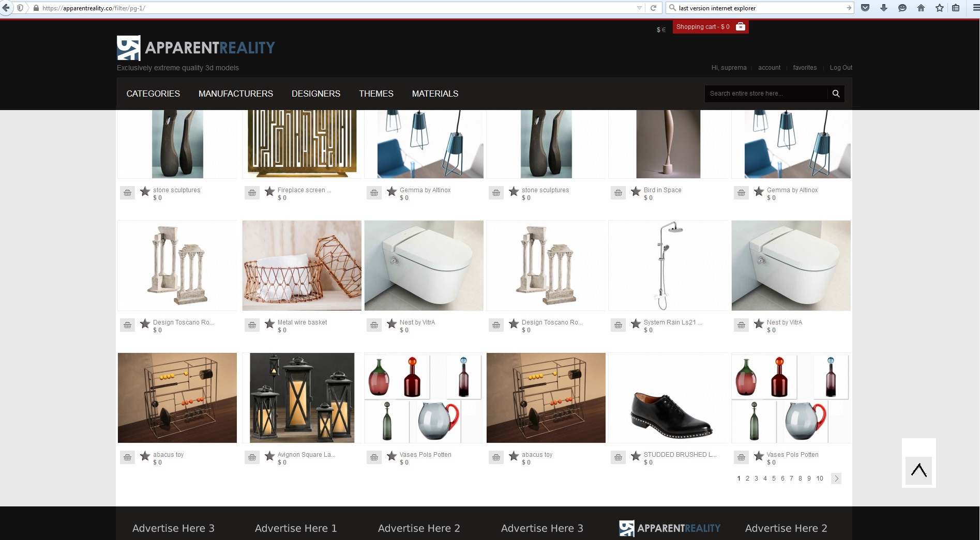Go back with the browser back arrow
This screenshot has width=980, height=540.
(x=6, y=8)
